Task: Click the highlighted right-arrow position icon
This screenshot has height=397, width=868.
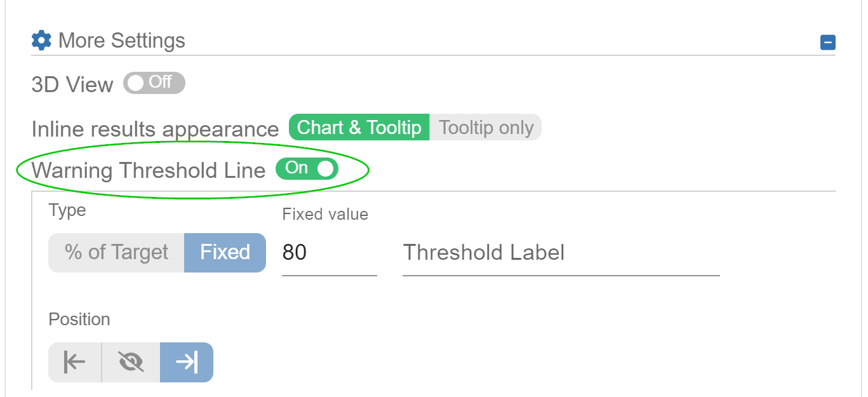Action: pyautogui.click(x=186, y=362)
